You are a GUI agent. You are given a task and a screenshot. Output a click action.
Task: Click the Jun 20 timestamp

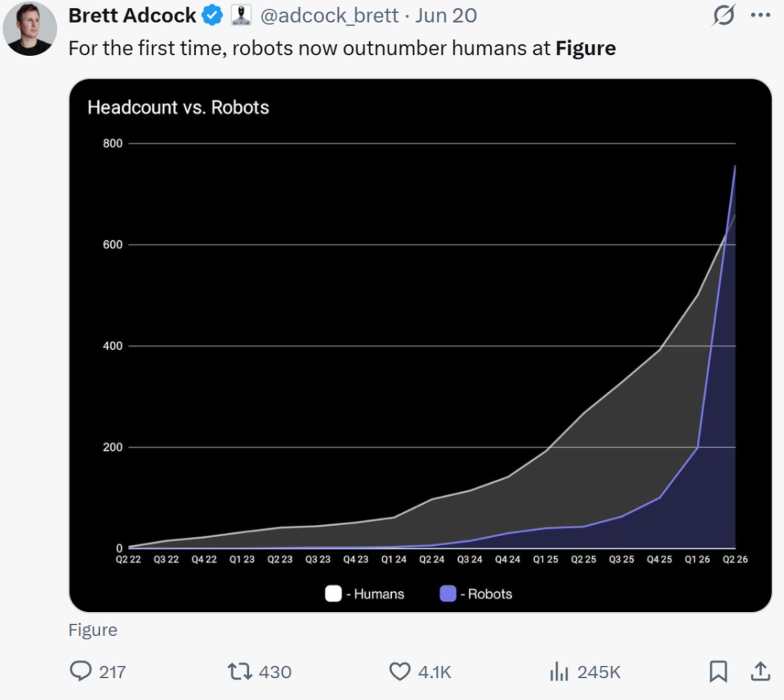pyautogui.click(x=446, y=15)
